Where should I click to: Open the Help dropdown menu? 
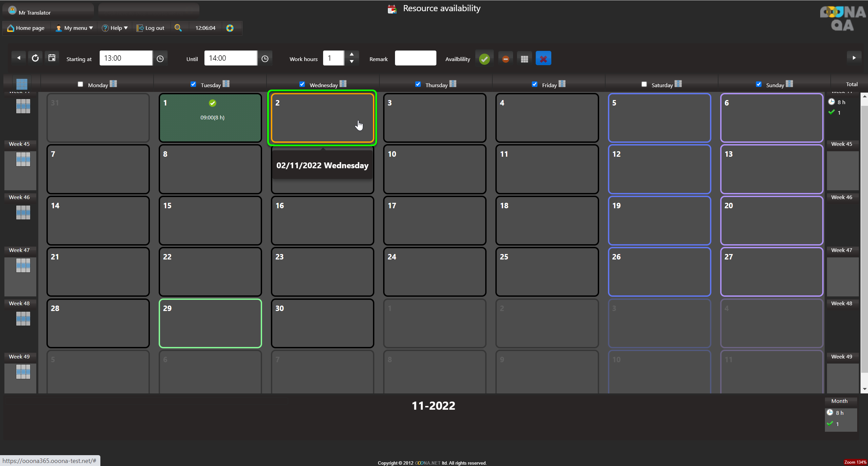(115, 28)
